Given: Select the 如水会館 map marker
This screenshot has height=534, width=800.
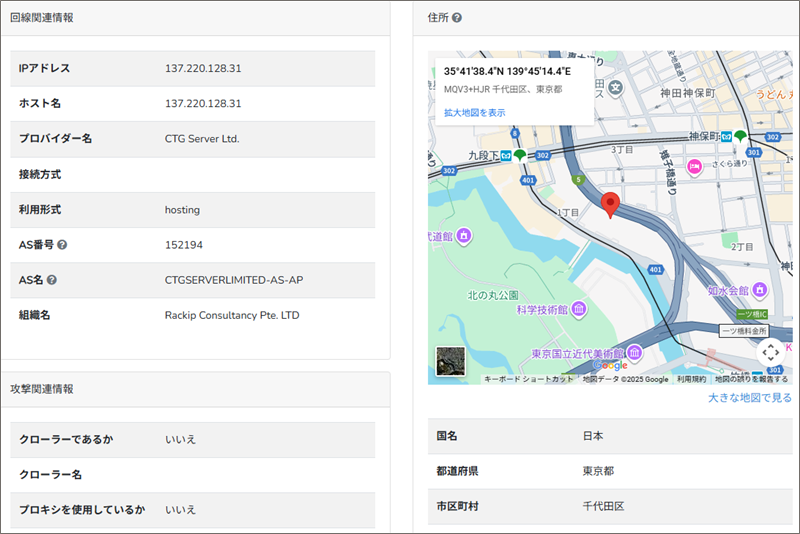Looking at the screenshot, I should (x=761, y=290).
